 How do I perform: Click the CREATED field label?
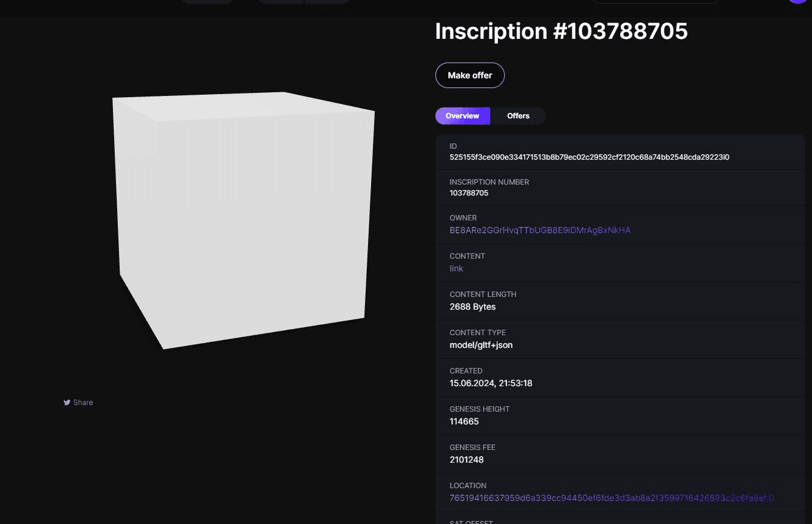pos(466,371)
